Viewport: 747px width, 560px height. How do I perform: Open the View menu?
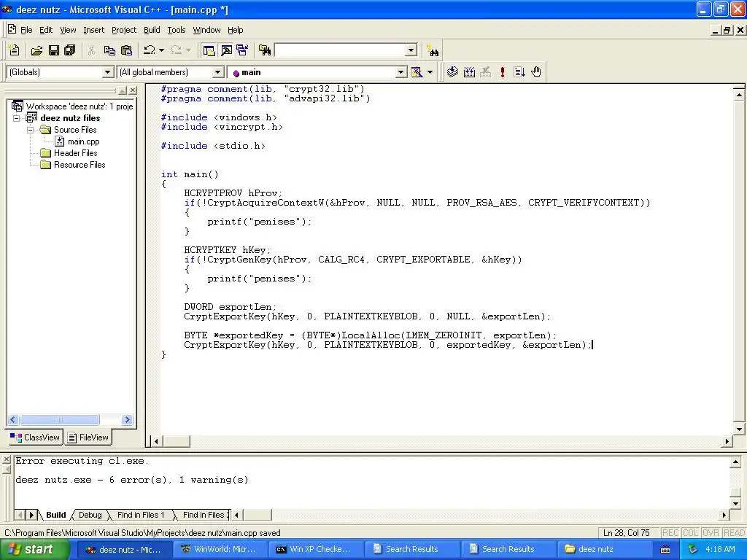(68, 30)
